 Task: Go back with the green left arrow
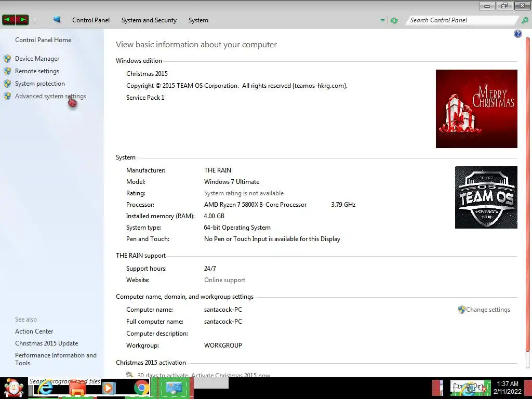click(8, 20)
